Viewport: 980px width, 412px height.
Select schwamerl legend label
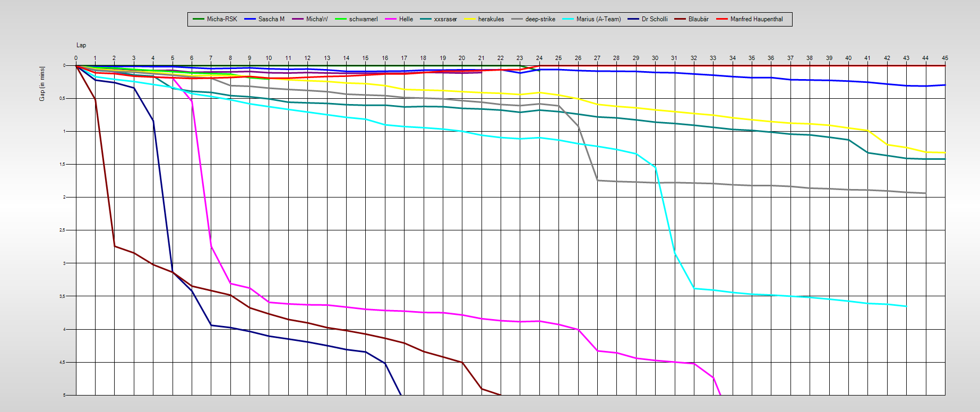click(x=363, y=19)
